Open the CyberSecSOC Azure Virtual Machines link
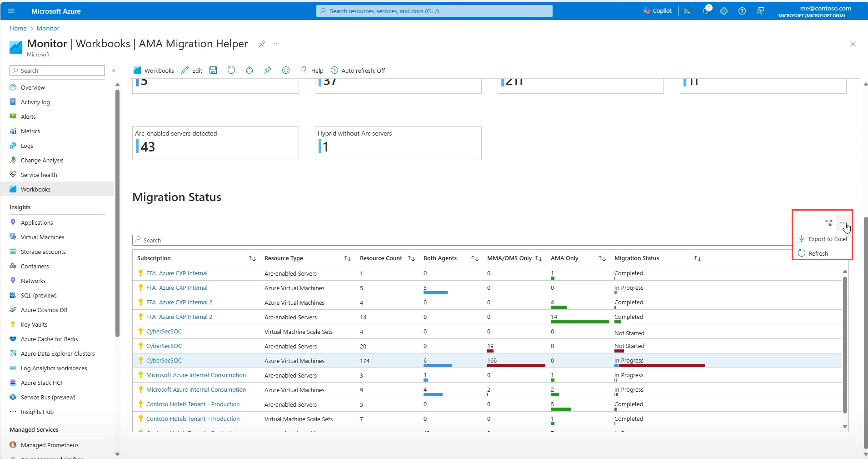This screenshot has height=459, width=868. [164, 360]
